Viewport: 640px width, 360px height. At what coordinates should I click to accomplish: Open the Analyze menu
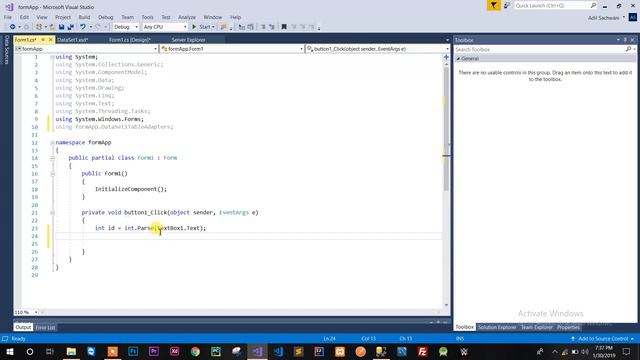(x=187, y=17)
